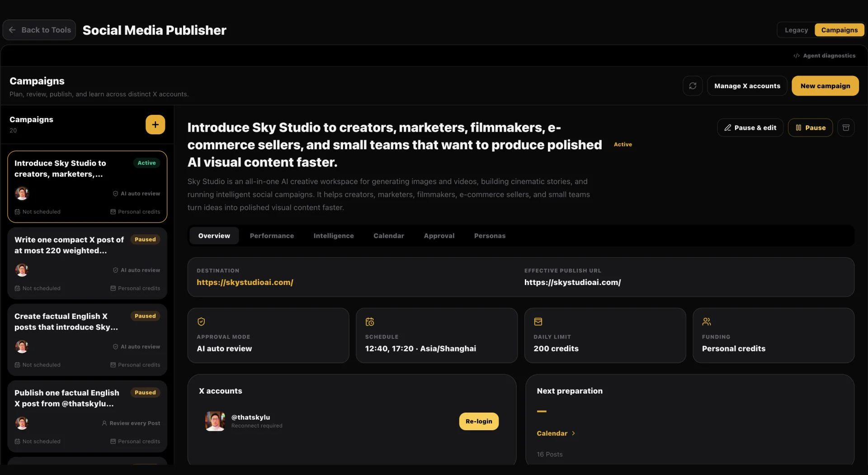Click the effective publish URL text
The width and height of the screenshot is (868, 475).
(x=572, y=282)
